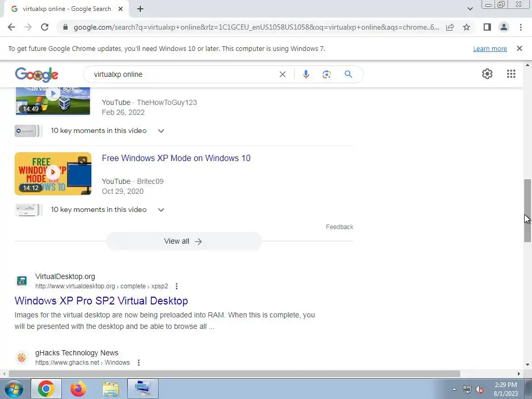Expand key moments for Britec09 video
Image resolution: width=532 pixels, height=399 pixels.
click(161, 210)
